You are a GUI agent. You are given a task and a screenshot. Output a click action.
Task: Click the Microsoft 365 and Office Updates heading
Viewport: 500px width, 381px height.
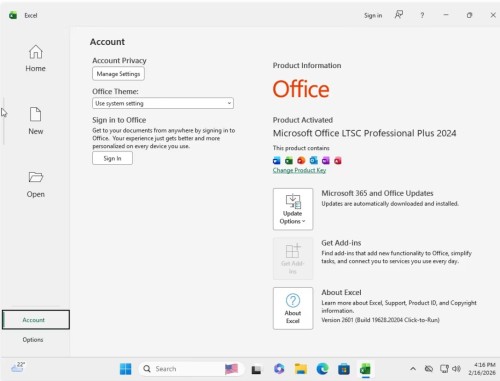tap(377, 193)
